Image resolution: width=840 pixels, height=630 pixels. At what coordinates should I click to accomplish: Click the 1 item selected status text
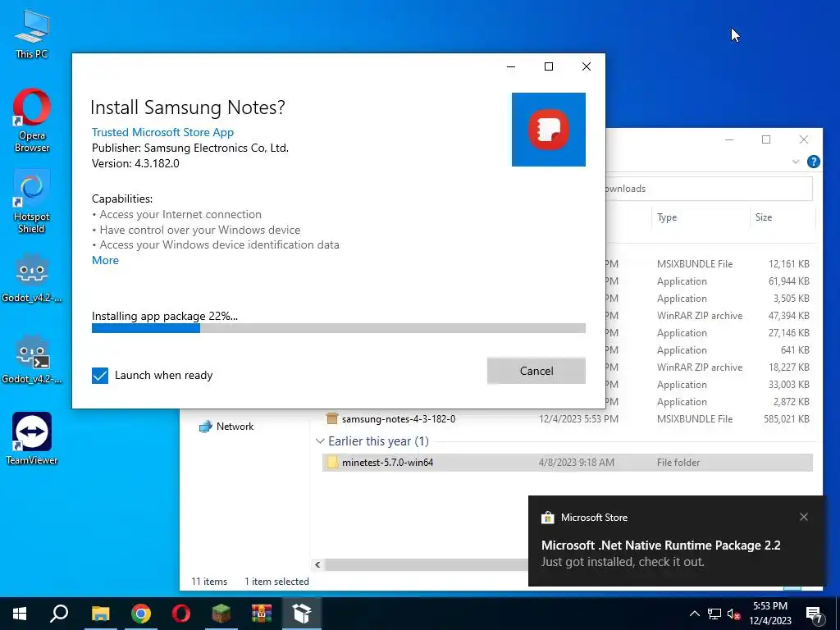click(276, 582)
